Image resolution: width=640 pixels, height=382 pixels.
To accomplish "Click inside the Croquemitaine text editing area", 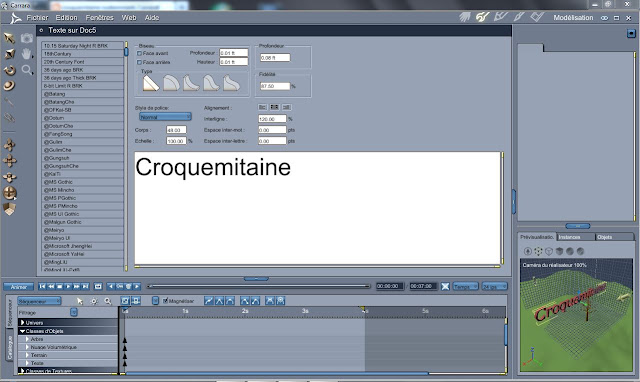I will click(318, 209).
